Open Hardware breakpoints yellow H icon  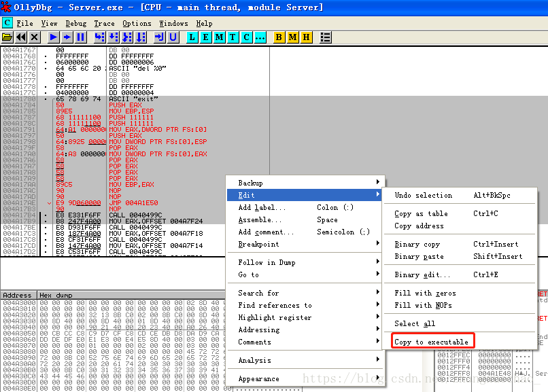pyautogui.click(x=306, y=37)
